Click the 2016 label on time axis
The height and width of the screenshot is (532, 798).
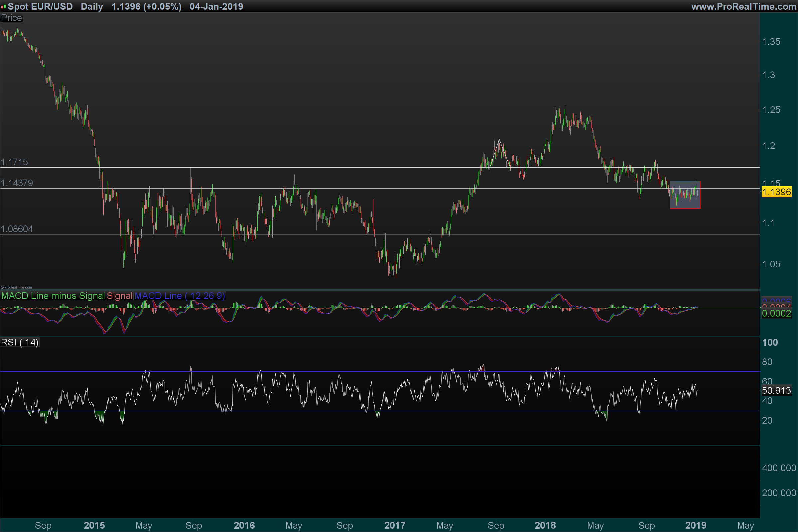[244, 525]
